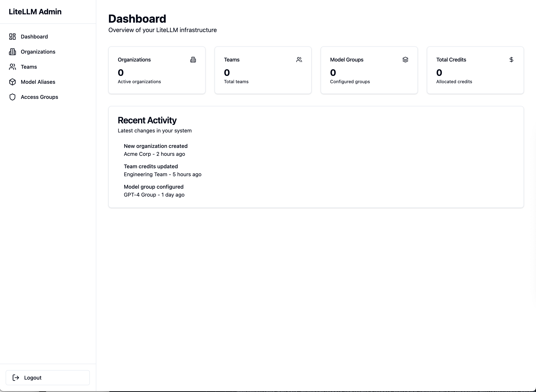Click the building icon on Organizations card
Viewport: 536px width, 392px height.
click(193, 60)
